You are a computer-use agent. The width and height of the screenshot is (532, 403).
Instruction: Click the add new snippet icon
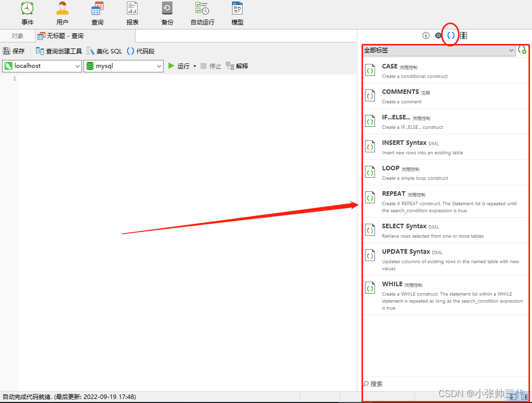click(522, 50)
